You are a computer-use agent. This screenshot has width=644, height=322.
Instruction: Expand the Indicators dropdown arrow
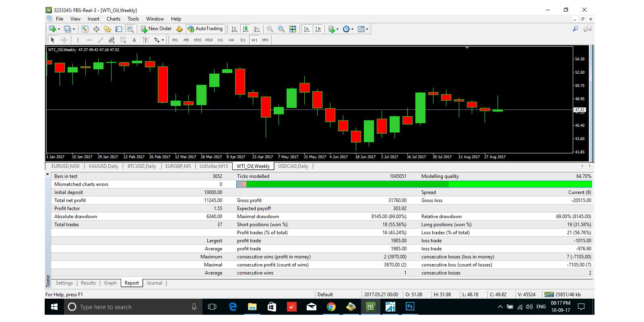337,29
